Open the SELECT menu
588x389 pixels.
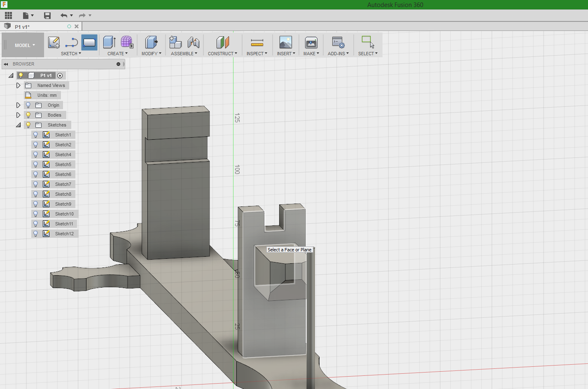click(x=368, y=54)
